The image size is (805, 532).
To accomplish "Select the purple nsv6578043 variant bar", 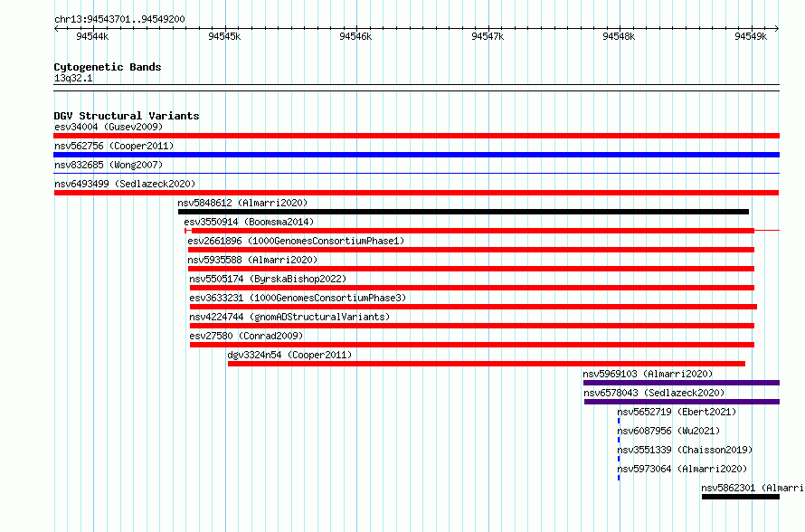I will (682, 402).
